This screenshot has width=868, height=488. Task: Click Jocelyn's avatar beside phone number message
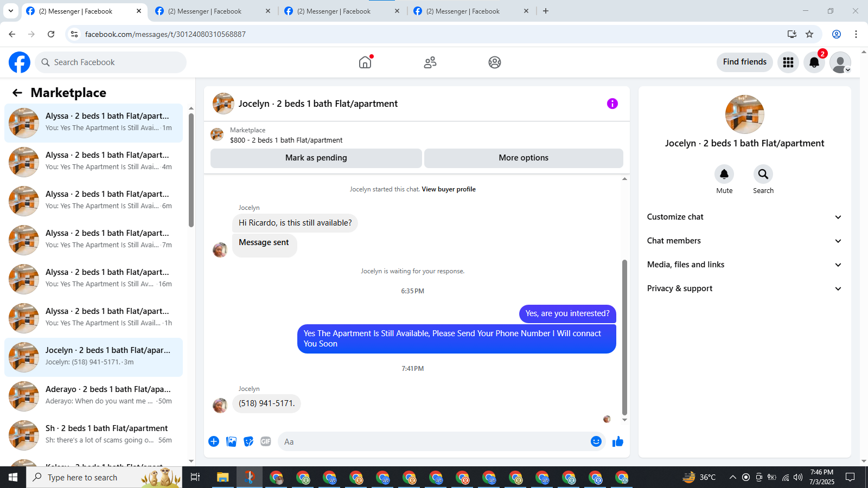coord(220,406)
